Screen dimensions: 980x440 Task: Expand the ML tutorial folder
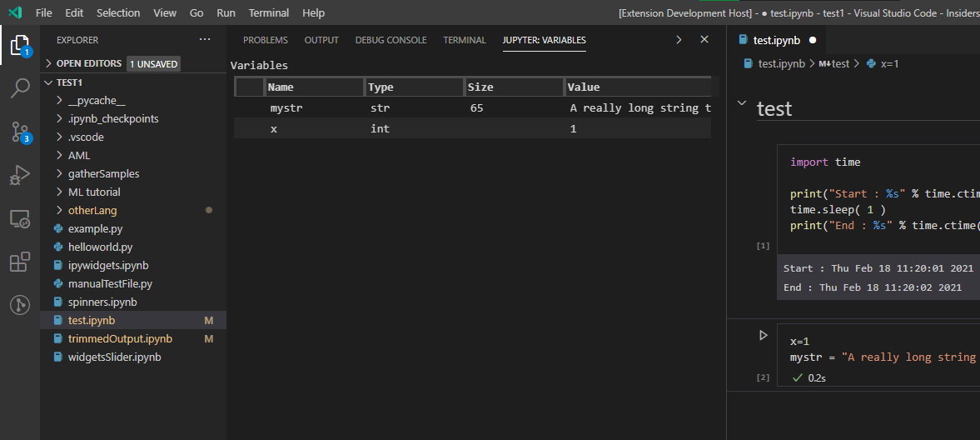pos(59,192)
